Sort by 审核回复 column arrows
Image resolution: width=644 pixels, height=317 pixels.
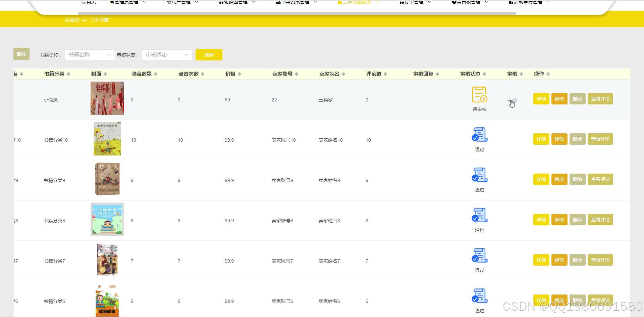coord(437,74)
